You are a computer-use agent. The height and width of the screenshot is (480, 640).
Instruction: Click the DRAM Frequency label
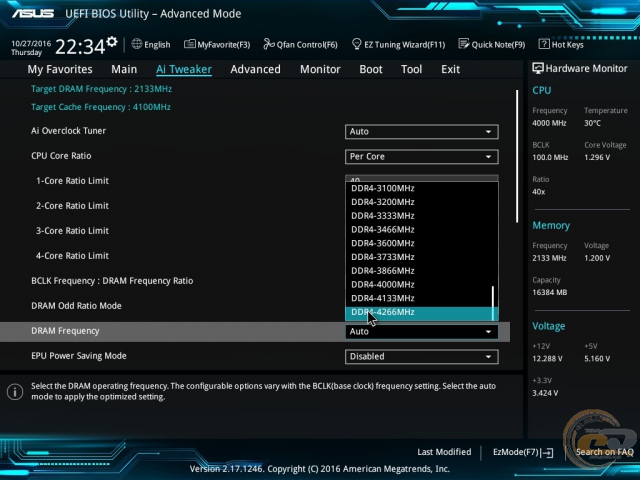[65, 331]
